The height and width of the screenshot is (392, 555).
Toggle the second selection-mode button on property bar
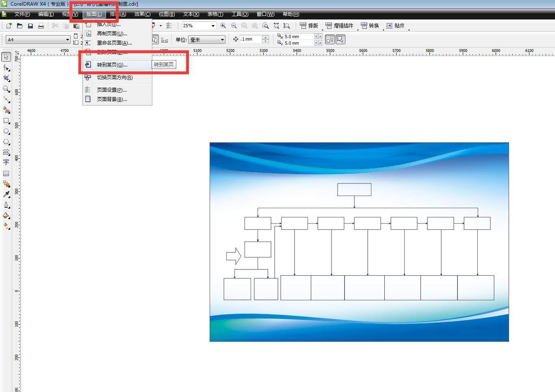pos(340,39)
